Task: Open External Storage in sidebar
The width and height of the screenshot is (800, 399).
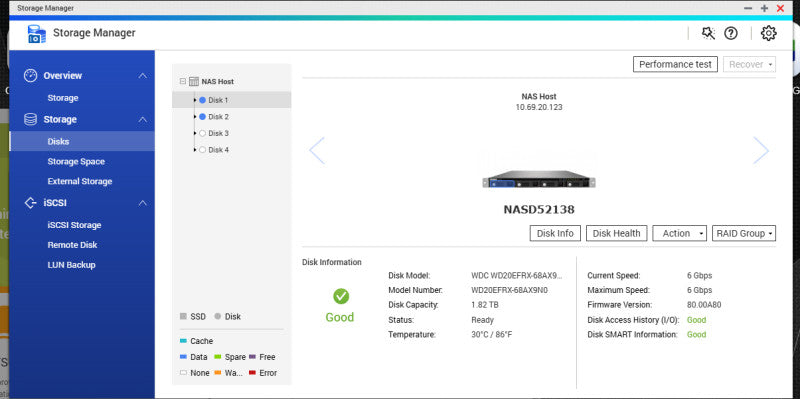Action: (x=80, y=182)
